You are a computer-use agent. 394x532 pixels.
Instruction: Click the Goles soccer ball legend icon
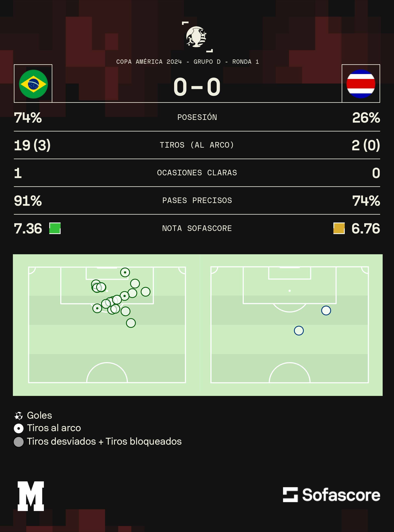click(19, 416)
